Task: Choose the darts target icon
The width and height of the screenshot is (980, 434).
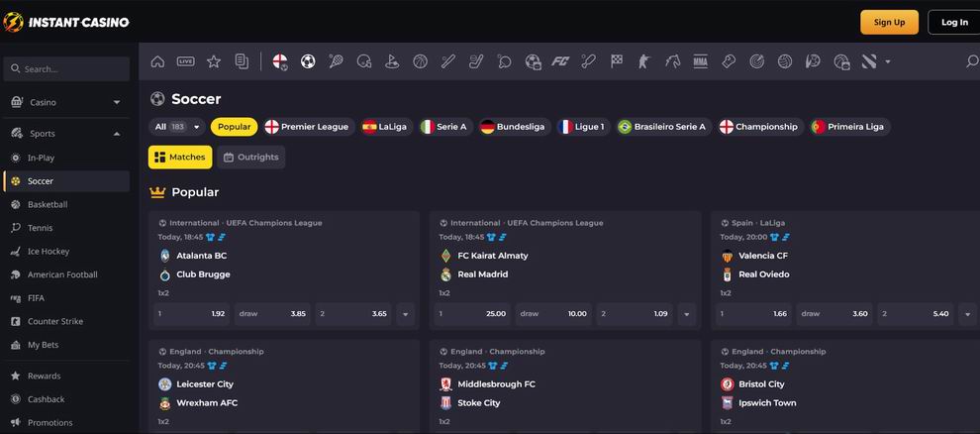Action: (x=756, y=61)
